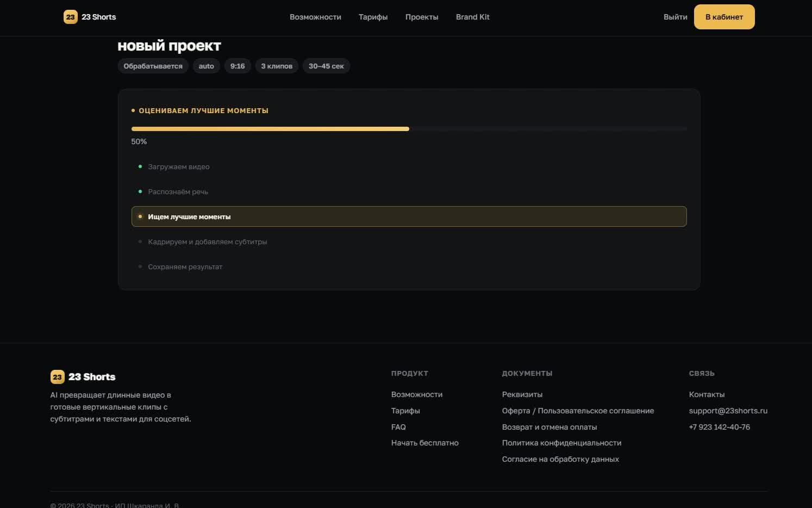Screen dimensions: 812x508
Task: Click the 9:16 aspect ratio badge
Action: click(238, 66)
